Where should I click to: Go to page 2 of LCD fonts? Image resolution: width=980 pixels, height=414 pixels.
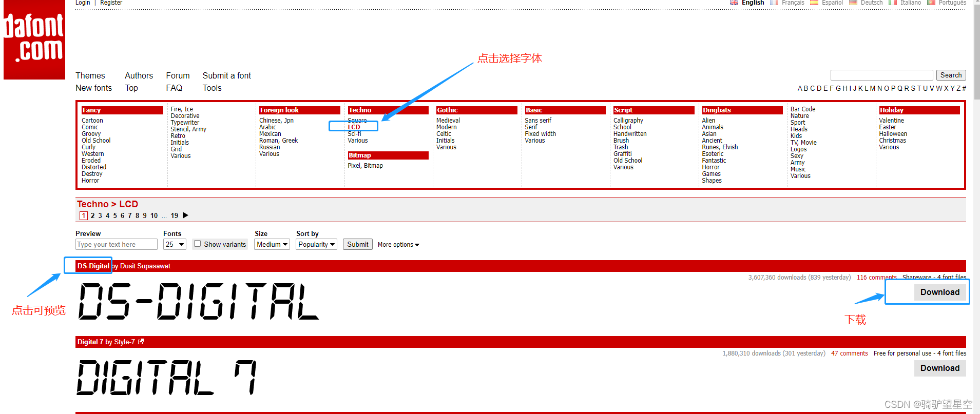coord(92,215)
